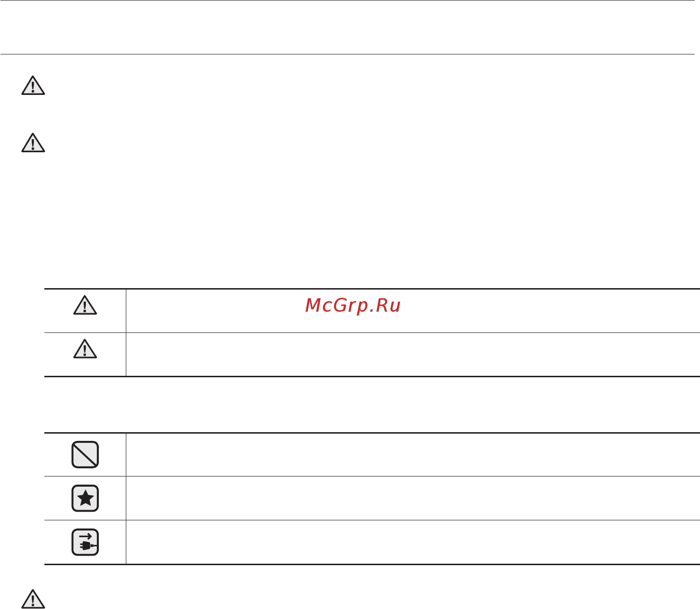Screen dimensions: 700x609
Task: Click the red McGrp.Ru watermark link
Action: 353,305
